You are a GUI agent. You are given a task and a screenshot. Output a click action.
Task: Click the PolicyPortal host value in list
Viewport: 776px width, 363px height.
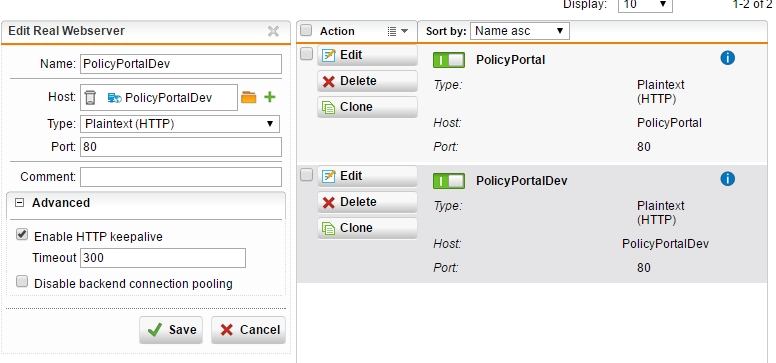(x=669, y=123)
